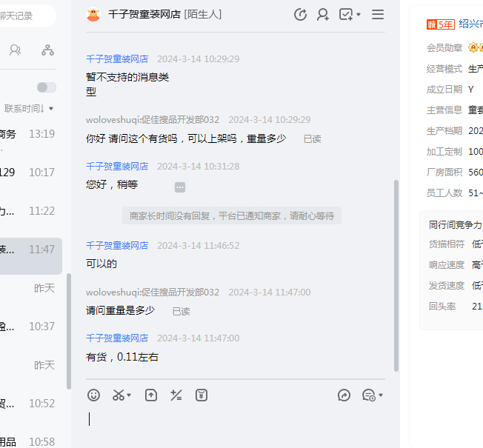
Task: Expand the checkmark message dropdown in header
Action: coord(359,15)
